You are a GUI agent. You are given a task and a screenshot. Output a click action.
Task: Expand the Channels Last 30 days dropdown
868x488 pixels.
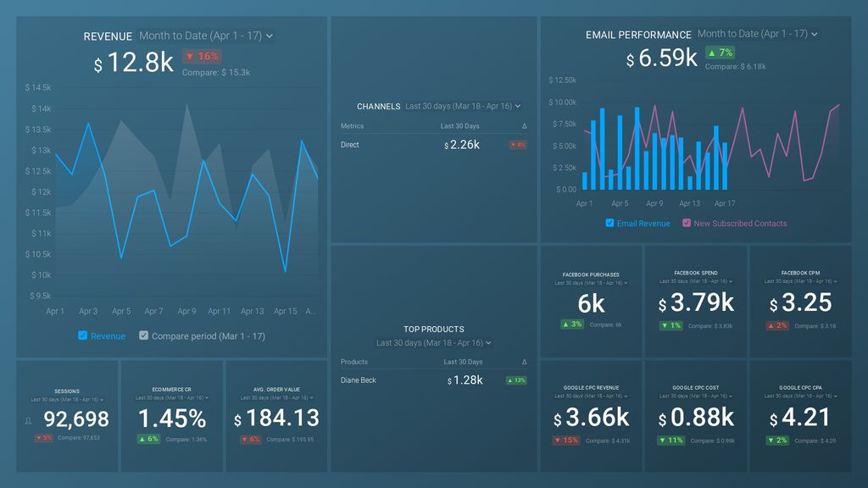(x=463, y=106)
